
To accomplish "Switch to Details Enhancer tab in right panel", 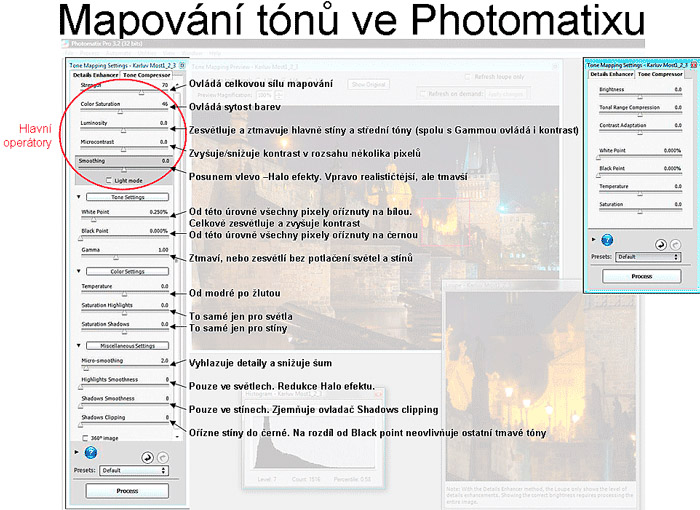I will coord(610,74).
